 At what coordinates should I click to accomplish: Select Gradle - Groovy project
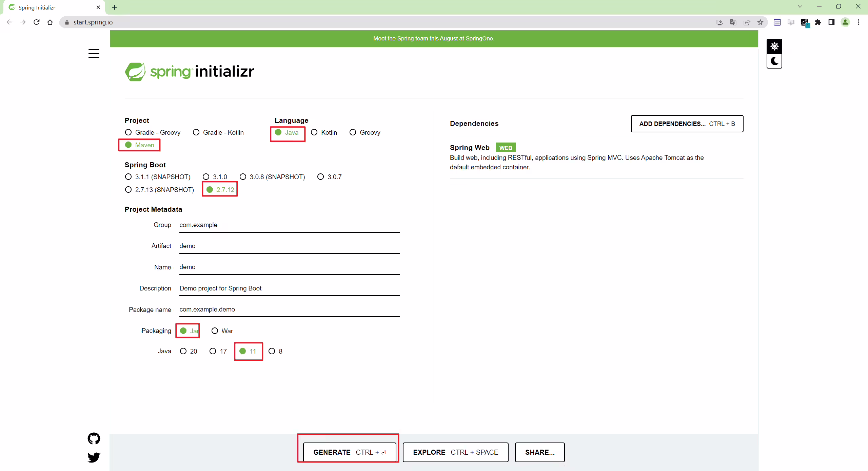[x=153, y=132]
